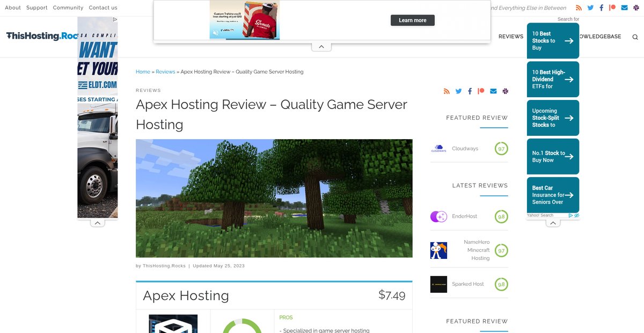The width and height of the screenshot is (644, 333).
Task: Click the sidebar Facebook icon
Action: pos(470,91)
